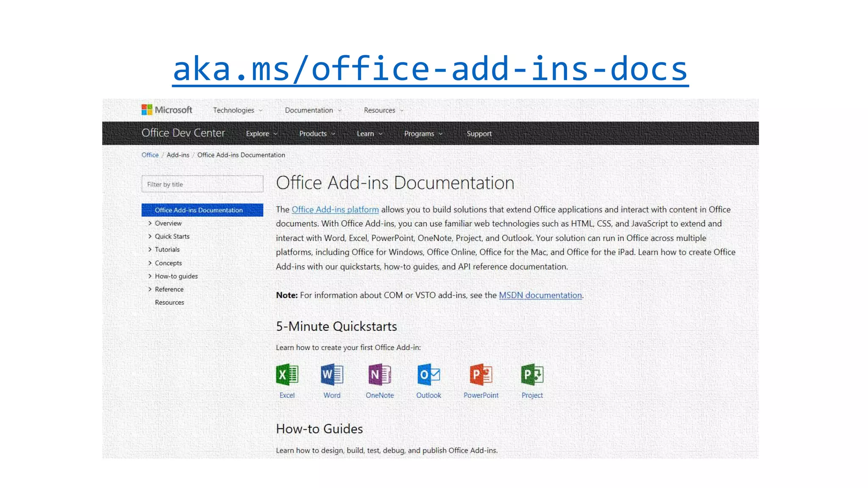The width and height of the screenshot is (868, 488).
Task: Follow the Office Add-ins platform link
Action: click(x=335, y=210)
